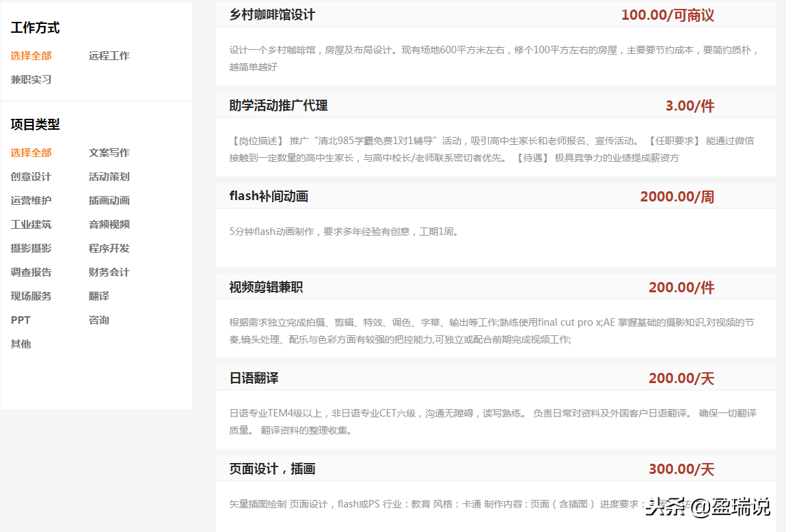Open the 财务会计 category
The image size is (786, 532).
tap(109, 272)
